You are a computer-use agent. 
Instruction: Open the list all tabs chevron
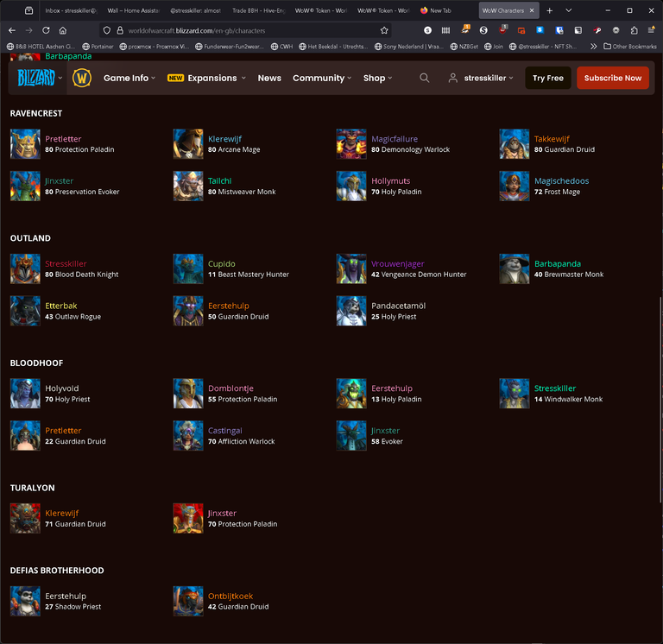(x=569, y=10)
